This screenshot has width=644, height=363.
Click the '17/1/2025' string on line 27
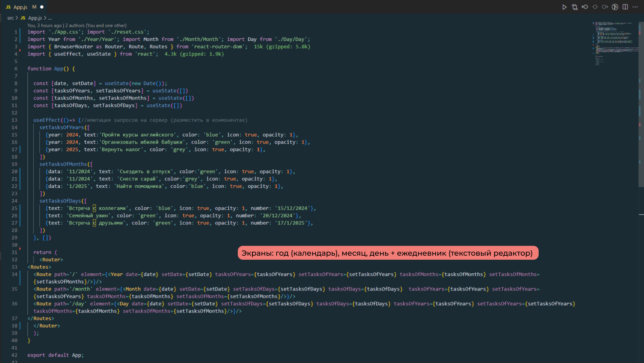[x=292, y=223]
